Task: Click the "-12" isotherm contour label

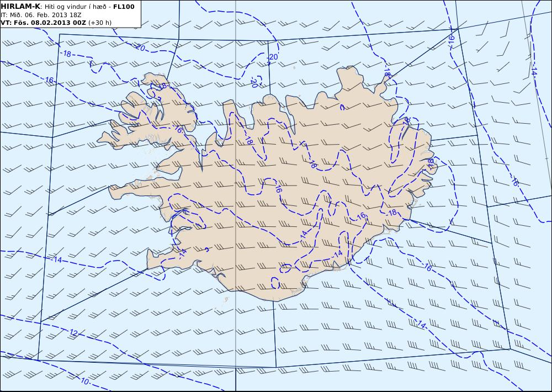Action: pyautogui.click(x=73, y=332)
